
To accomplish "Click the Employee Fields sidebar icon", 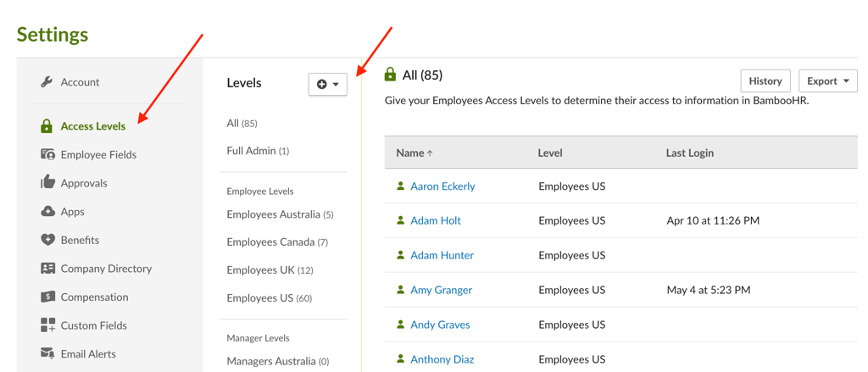I will pyautogui.click(x=47, y=154).
